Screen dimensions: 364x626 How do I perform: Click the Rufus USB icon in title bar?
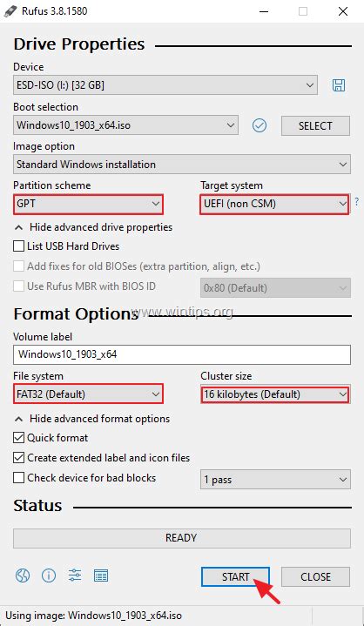pyautogui.click(x=9, y=11)
